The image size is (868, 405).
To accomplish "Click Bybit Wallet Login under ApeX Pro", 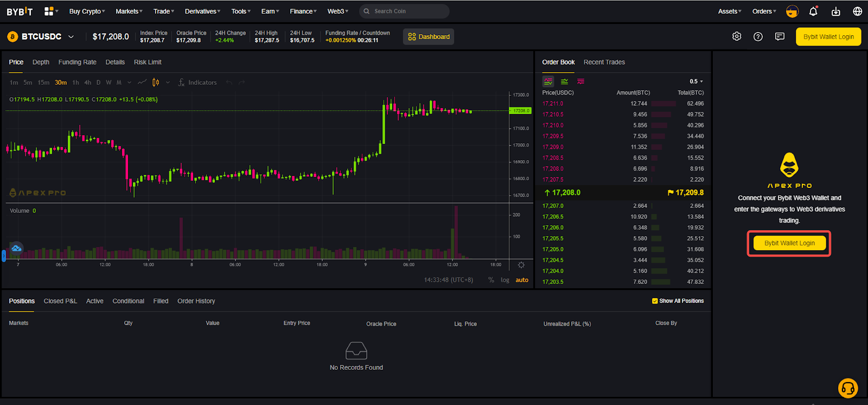I will (789, 243).
